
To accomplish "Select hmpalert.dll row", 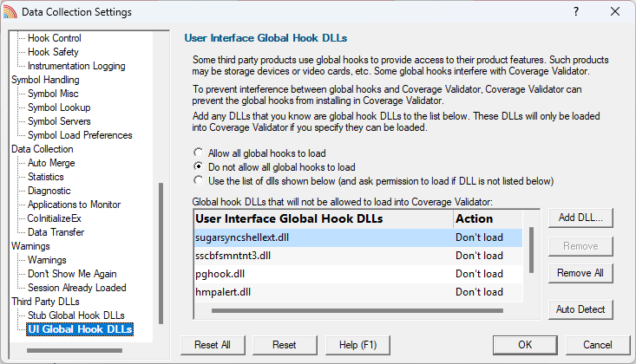I will click(358, 292).
